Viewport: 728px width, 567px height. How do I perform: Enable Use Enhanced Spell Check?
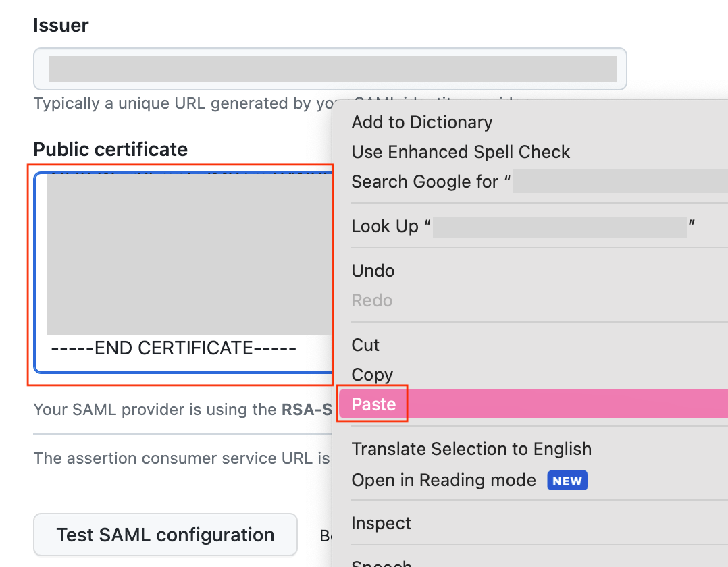(x=461, y=152)
